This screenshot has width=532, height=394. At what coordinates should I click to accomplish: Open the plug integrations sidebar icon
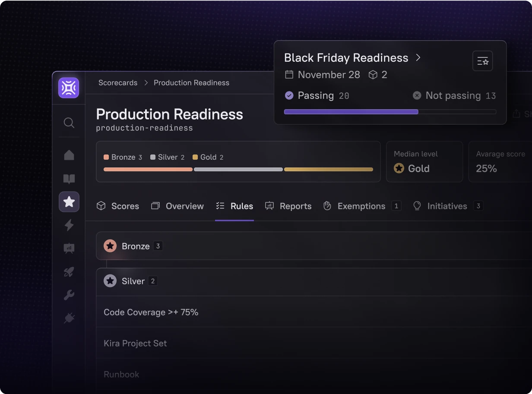coord(69,318)
